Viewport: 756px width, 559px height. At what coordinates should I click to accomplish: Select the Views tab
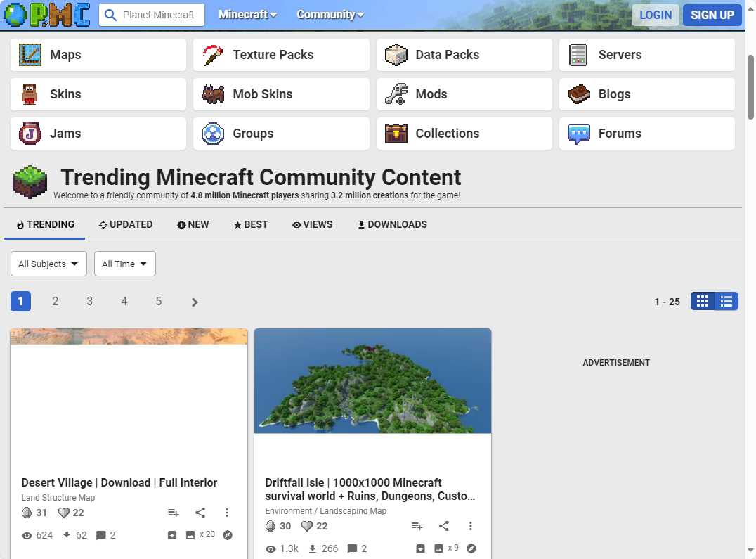point(313,225)
